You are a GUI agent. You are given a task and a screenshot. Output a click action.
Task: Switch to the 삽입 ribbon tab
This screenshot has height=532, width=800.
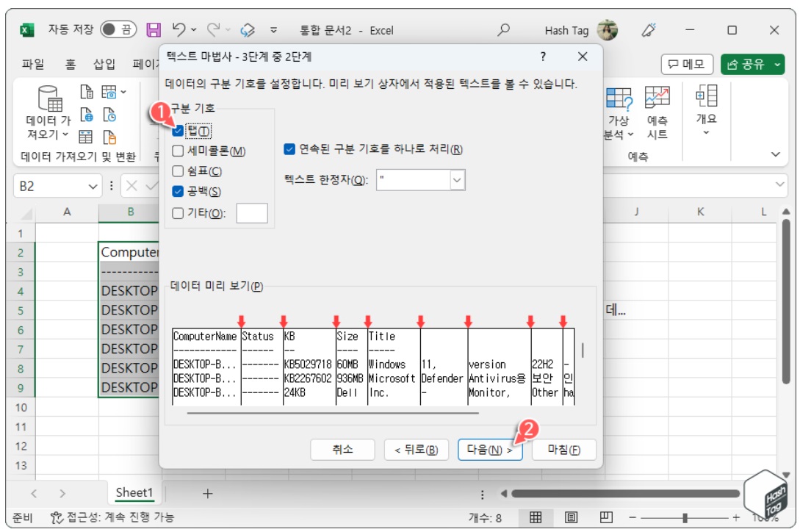(104, 64)
